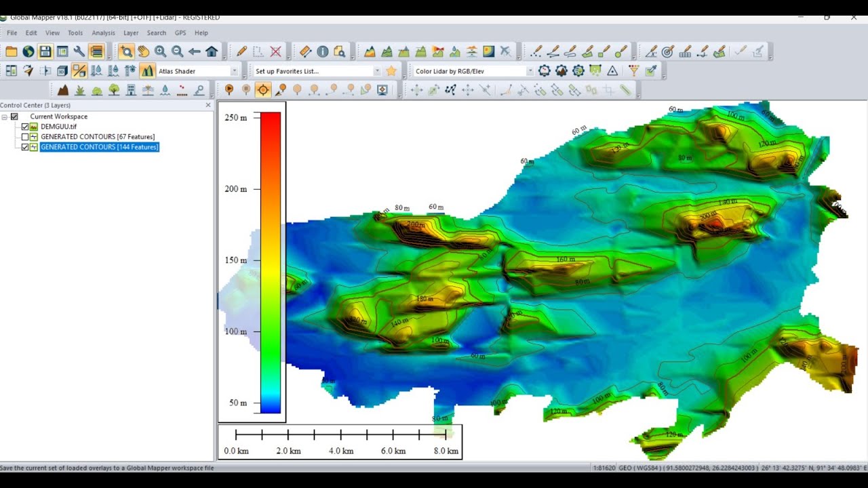Screen dimensions: 868x488
Task: Open the Layer menu
Action: (131, 33)
